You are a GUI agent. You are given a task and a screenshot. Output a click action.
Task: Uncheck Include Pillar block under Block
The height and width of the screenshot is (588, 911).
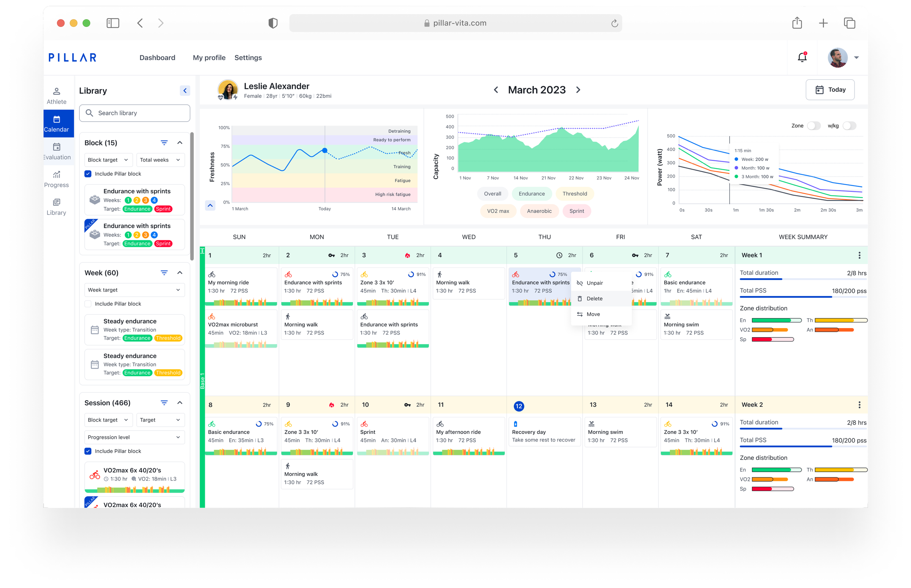pyautogui.click(x=88, y=174)
